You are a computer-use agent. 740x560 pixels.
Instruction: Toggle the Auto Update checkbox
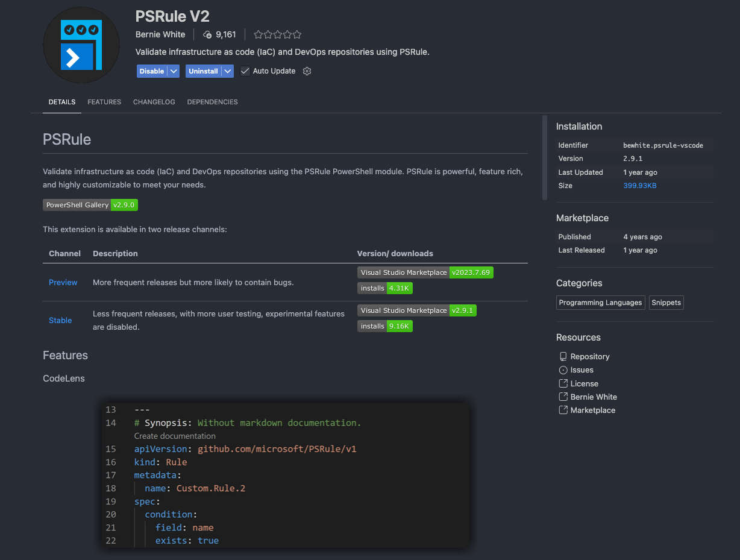click(245, 71)
